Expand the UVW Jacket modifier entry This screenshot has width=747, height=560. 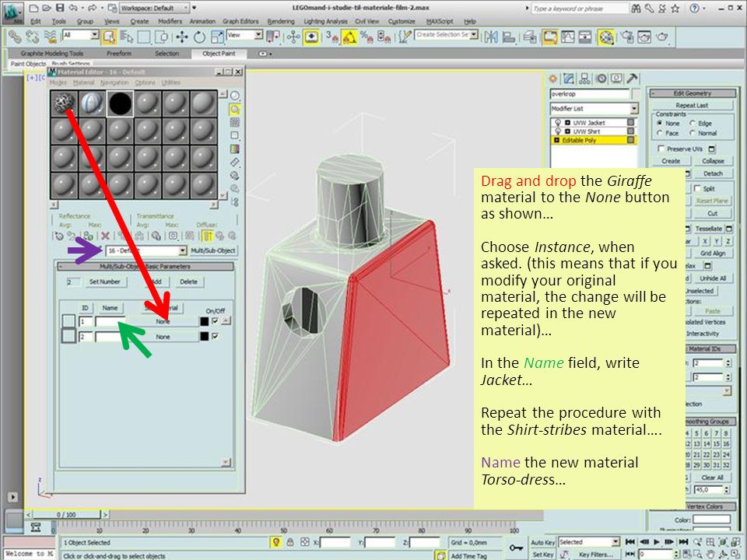(567, 123)
